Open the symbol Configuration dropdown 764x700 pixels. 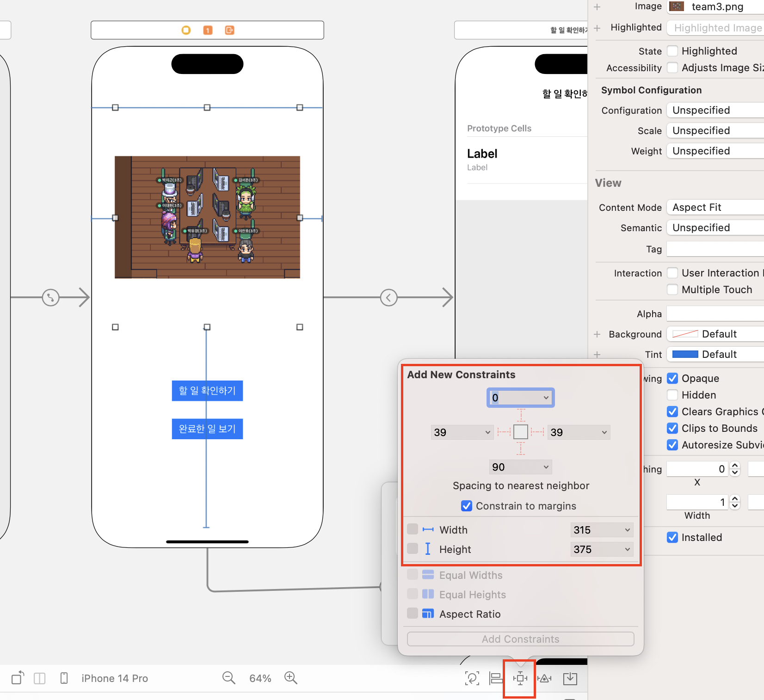[715, 110]
